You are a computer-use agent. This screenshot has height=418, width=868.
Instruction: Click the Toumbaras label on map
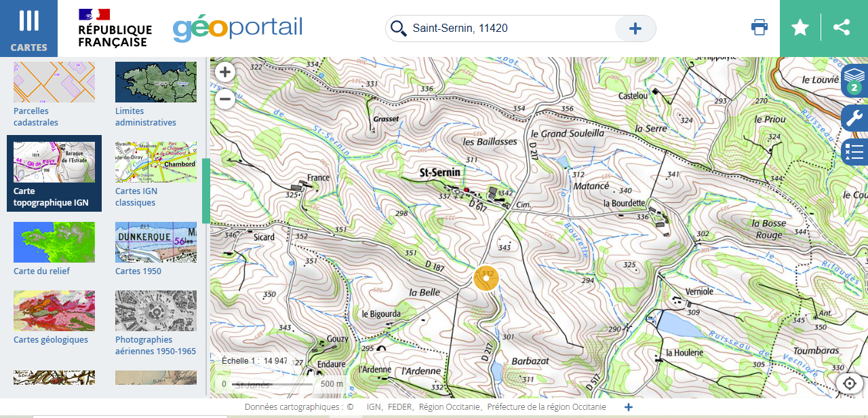click(816, 351)
